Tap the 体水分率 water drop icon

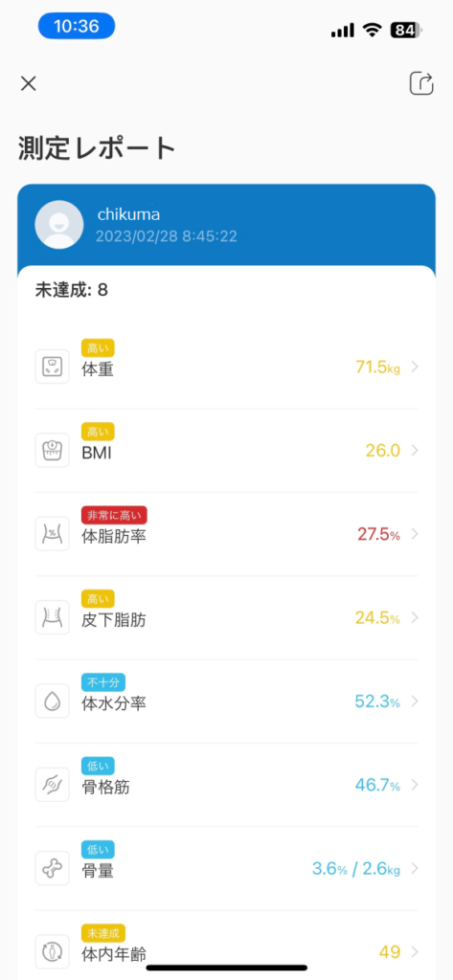[x=52, y=702]
